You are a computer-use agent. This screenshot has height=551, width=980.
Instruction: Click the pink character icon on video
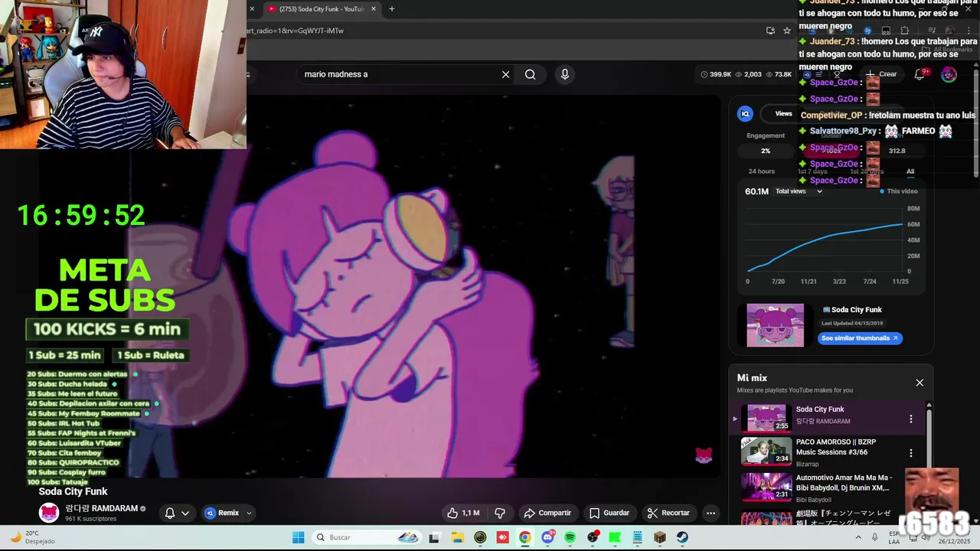[x=704, y=456]
